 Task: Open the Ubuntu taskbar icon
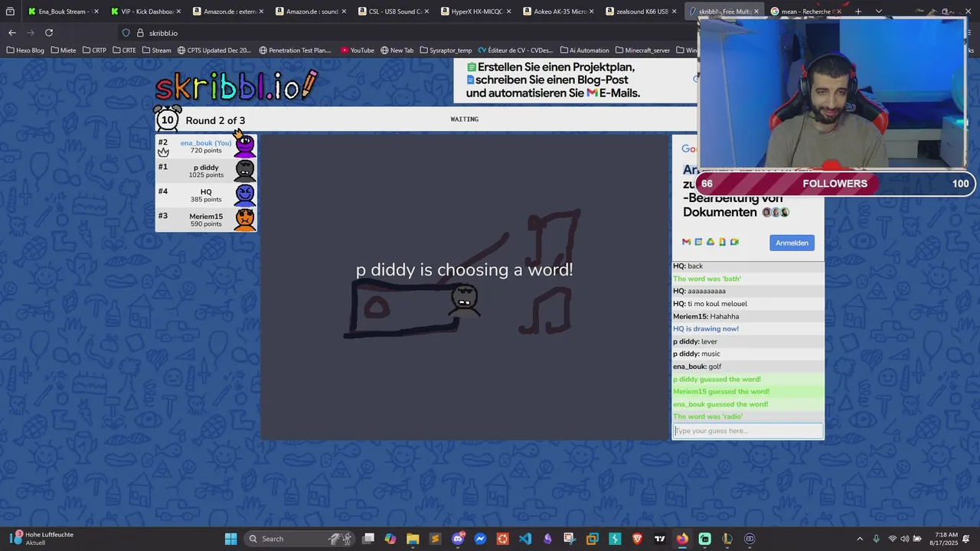pos(502,539)
